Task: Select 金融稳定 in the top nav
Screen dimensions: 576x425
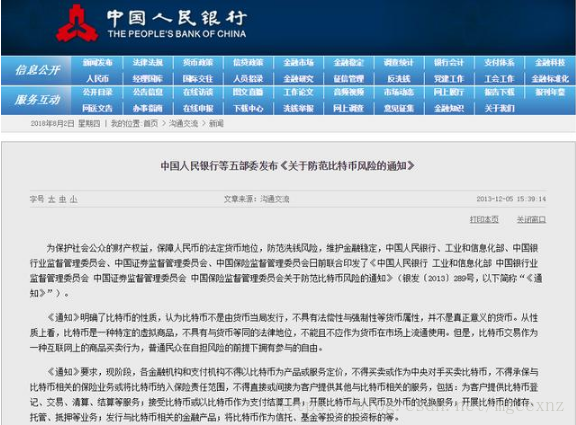Action: click(x=349, y=62)
